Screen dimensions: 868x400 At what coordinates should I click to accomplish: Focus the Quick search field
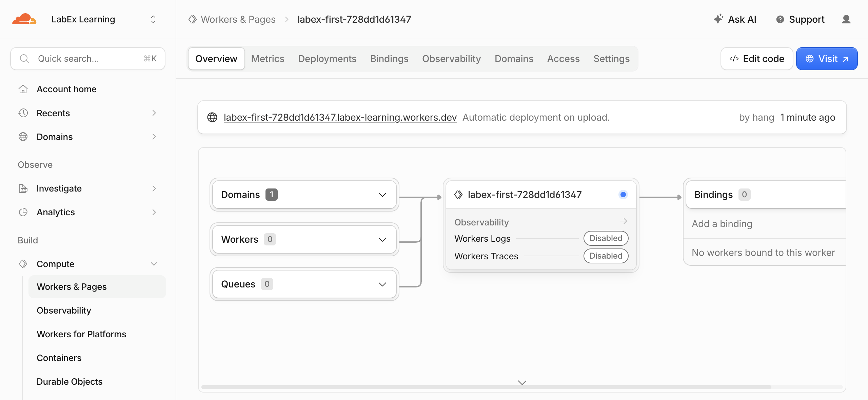88,59
